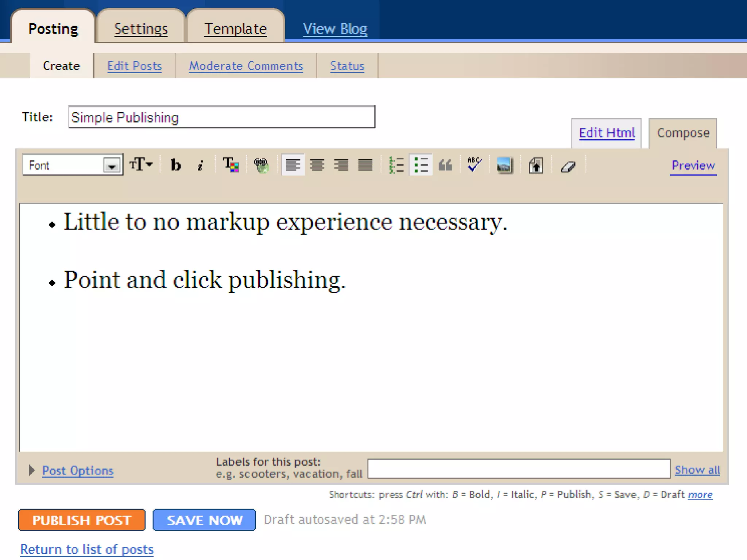747x560 pixels.
Task: Toggle align left
Action: [293, 165]
